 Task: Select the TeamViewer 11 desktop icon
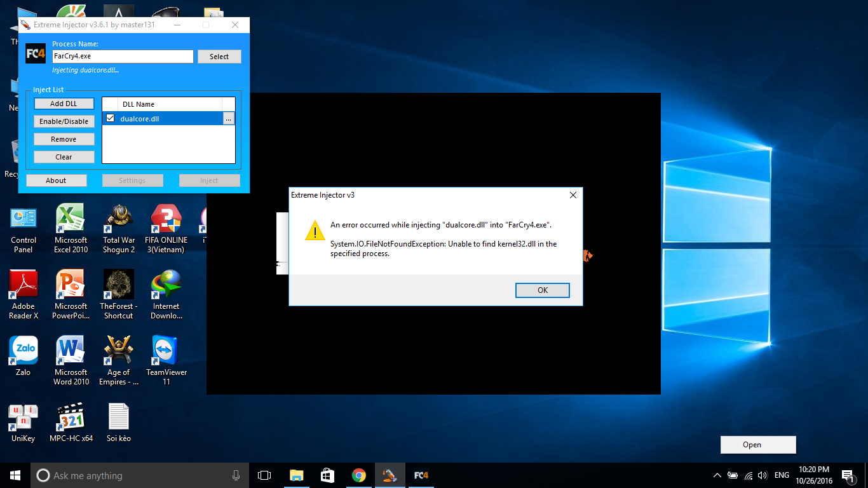[166, 360]
